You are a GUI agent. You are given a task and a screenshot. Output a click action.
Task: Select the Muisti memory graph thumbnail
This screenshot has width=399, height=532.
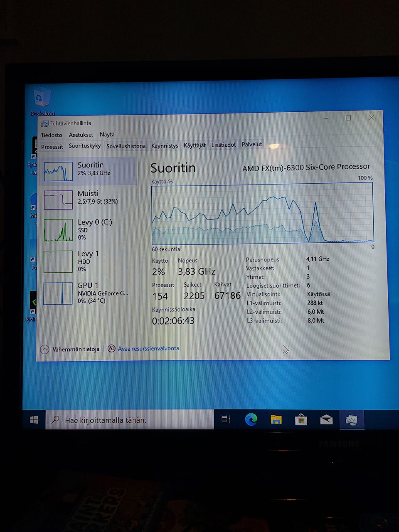(x=58, y=200)
